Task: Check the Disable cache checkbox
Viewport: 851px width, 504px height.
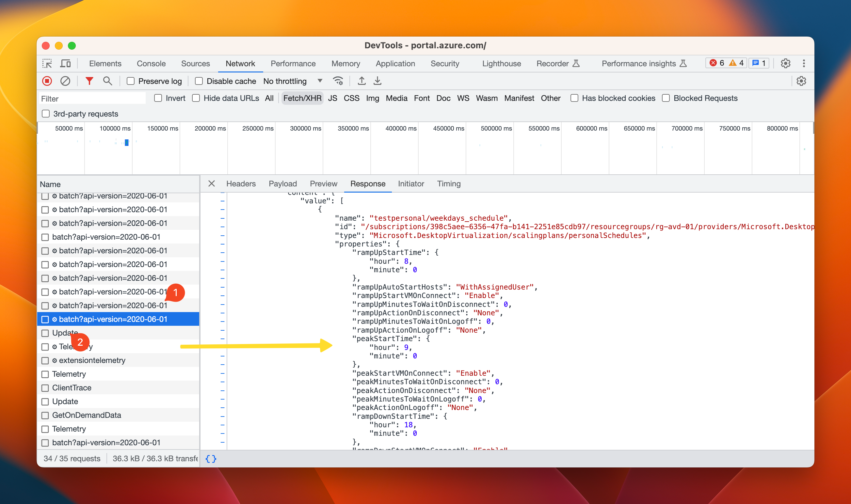Action: [x=199, y=81]
